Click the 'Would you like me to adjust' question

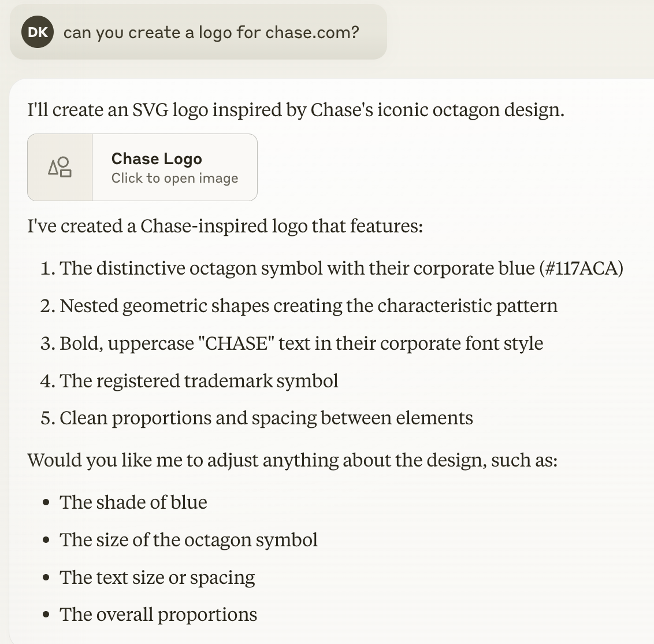(292, 460)
